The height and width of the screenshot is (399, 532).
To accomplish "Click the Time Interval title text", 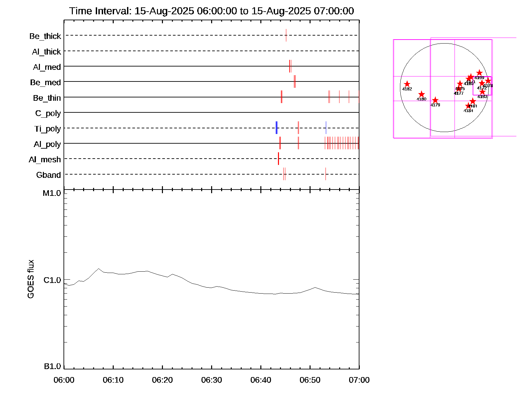I will pyautogui.click(x=211, y=11).
